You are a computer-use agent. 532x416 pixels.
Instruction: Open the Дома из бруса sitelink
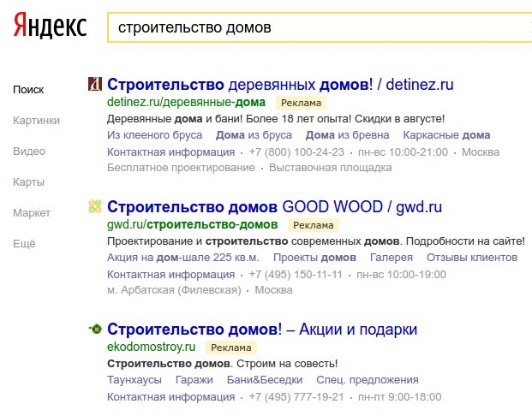click(254, 135)
